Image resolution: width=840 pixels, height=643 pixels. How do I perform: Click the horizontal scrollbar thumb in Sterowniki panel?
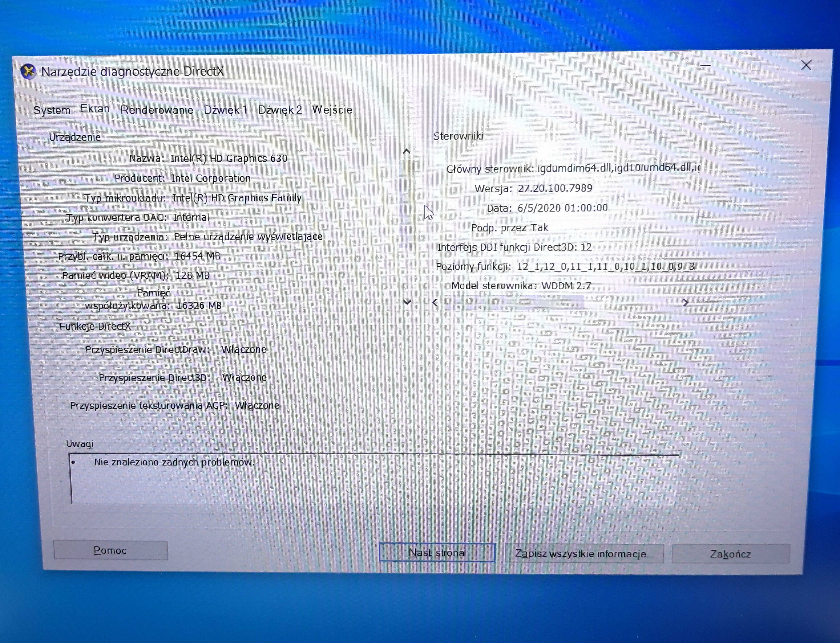click(514, 302)
